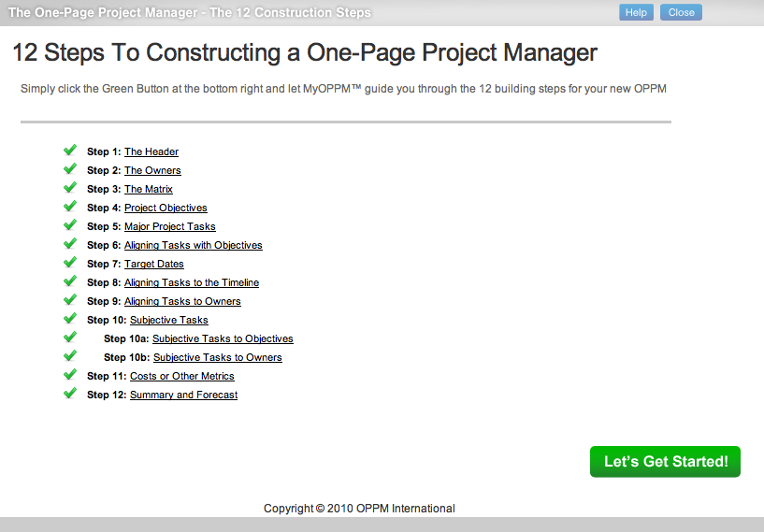Viewport: 764px width, 532px height.
Task: Click the green checkmark beside Step 3
Action: click(70, 187)
